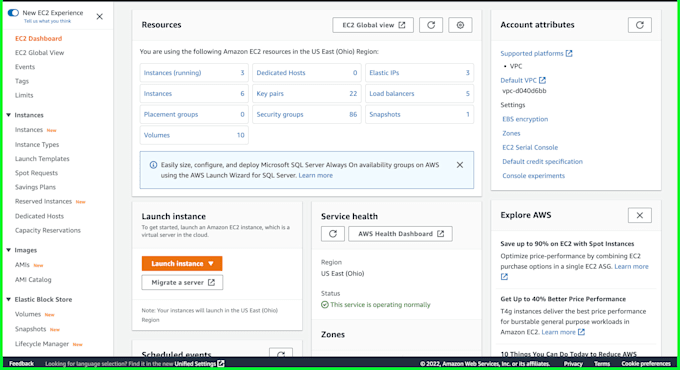
Task: Close the navigation sidebar with X
Action: coord(99,16)
